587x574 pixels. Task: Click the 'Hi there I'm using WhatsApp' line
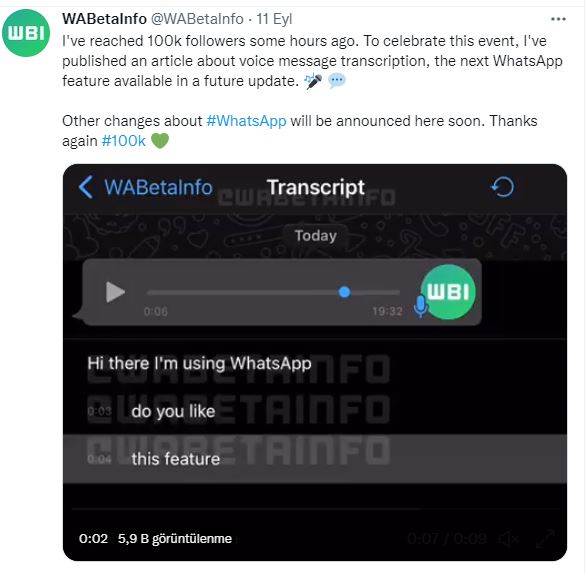pos(199,363)
